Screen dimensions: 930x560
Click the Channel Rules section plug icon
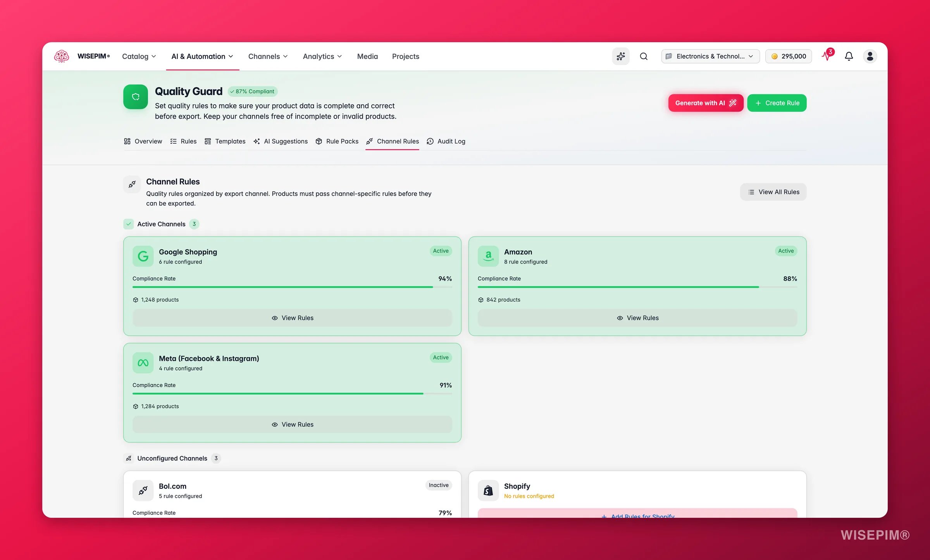pyautogui.click(x=132, y=184)
